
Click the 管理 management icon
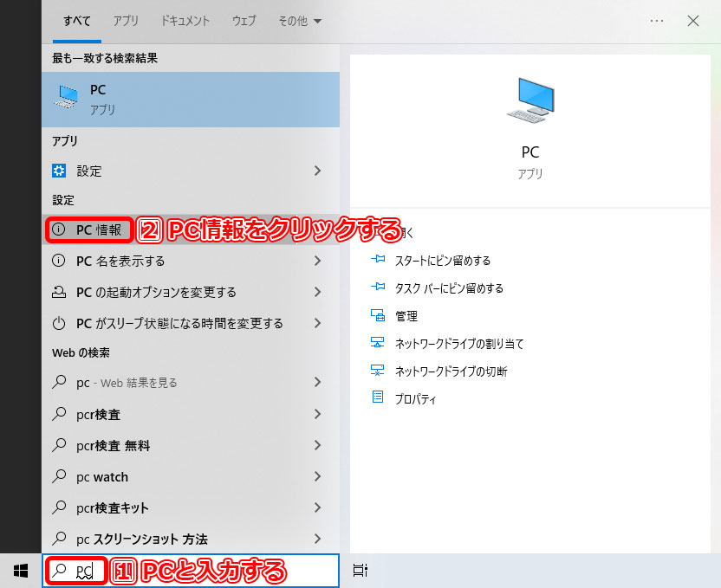click(x=377, y=316)
